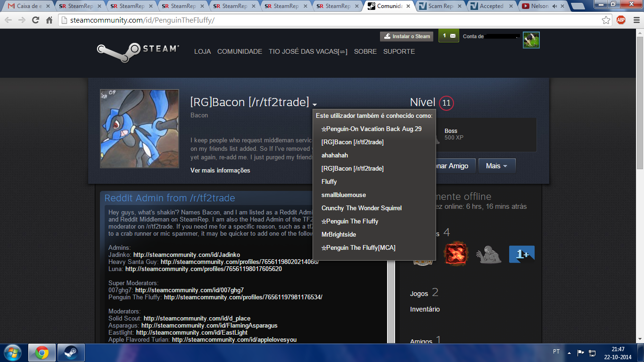Switch to the Scam Report tab
This screenshot has height=362, width=644.
(440, 6)
